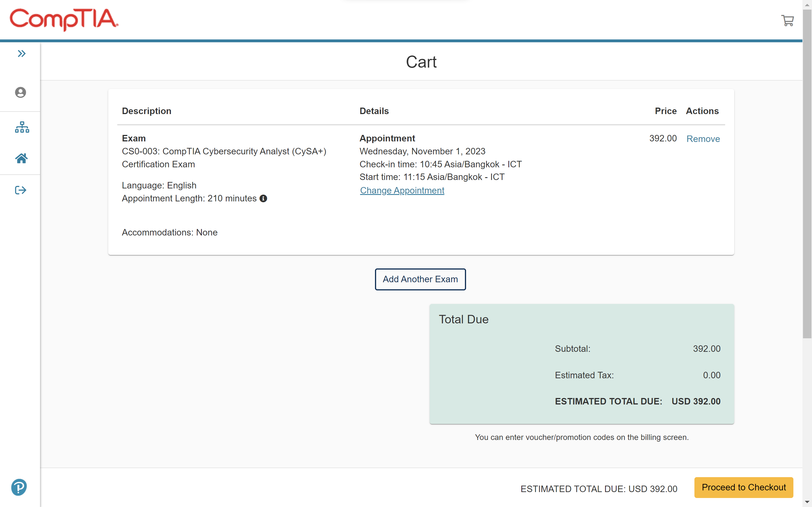Click Add Another Exam button

420,279
